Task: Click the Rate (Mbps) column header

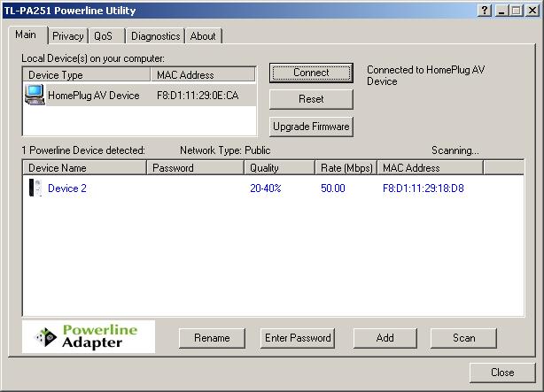Action: tap(346, 167)
